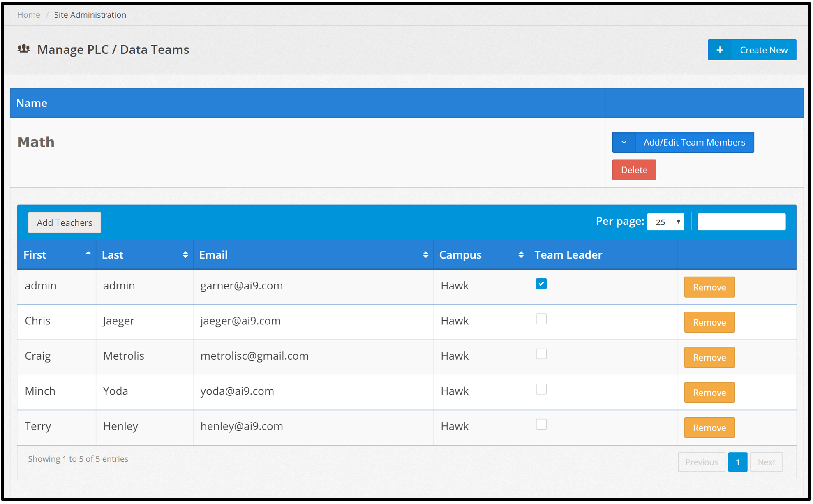Enable Team Leader for Terry Henley
813x504 pixels.
pyautogui.click(x=541, y=424)
